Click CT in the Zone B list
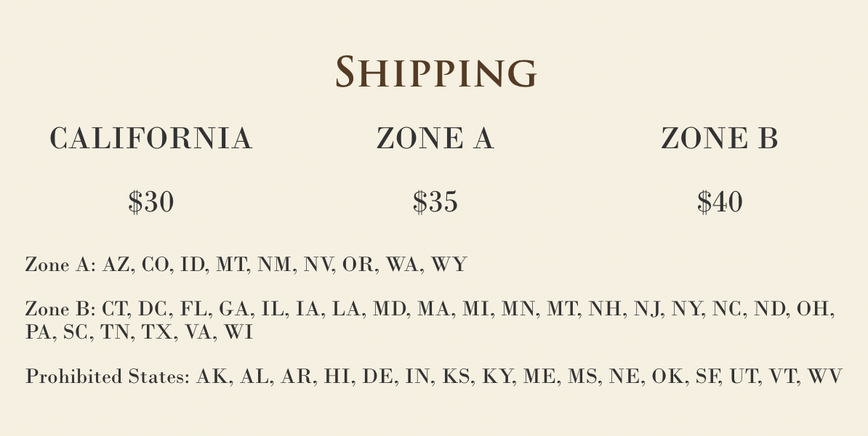 pyautogui.click(x=115, y=309)
